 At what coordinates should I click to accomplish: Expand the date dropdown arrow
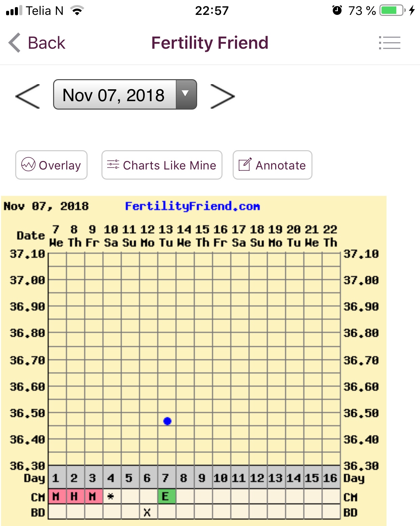[185, 94]
